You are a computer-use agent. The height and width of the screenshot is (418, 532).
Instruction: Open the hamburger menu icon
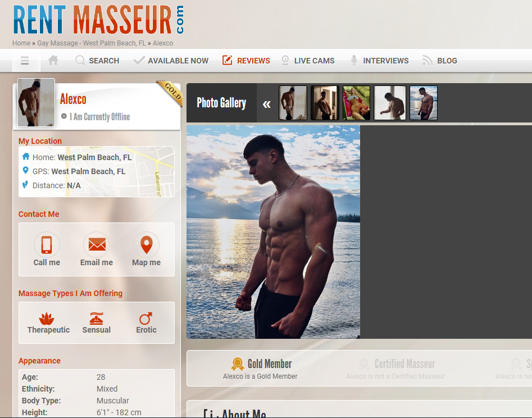tap(25, 61)
